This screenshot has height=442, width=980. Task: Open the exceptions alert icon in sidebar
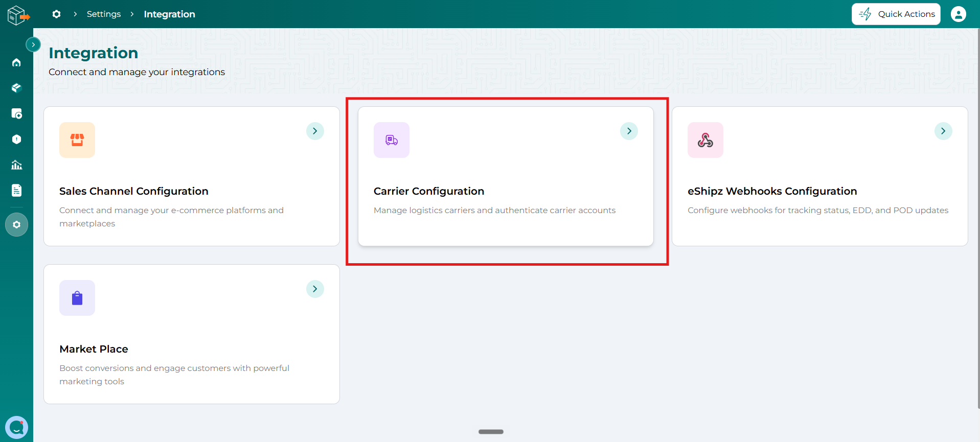coord(16,139)
